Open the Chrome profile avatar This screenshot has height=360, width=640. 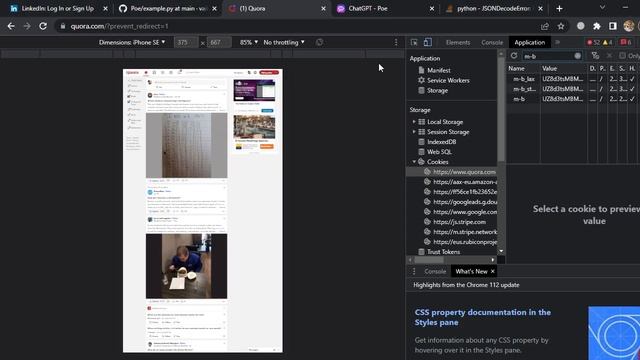pos(629,26)
